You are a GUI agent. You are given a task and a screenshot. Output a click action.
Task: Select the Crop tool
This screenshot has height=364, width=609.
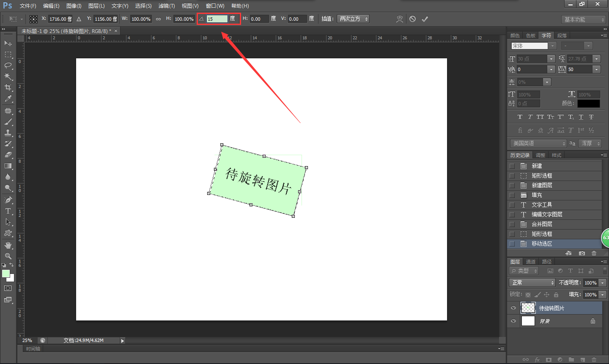click(x=8, y=88)
